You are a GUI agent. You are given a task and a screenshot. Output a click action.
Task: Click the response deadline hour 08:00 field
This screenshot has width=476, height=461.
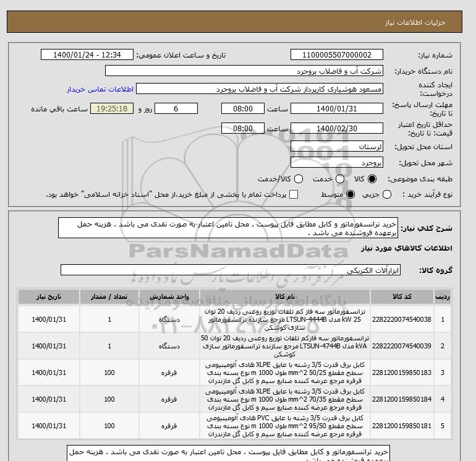(243, 108)
